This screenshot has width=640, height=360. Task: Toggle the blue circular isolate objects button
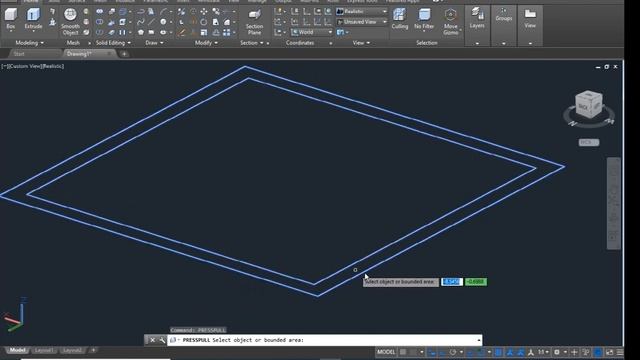click(598, 352)
